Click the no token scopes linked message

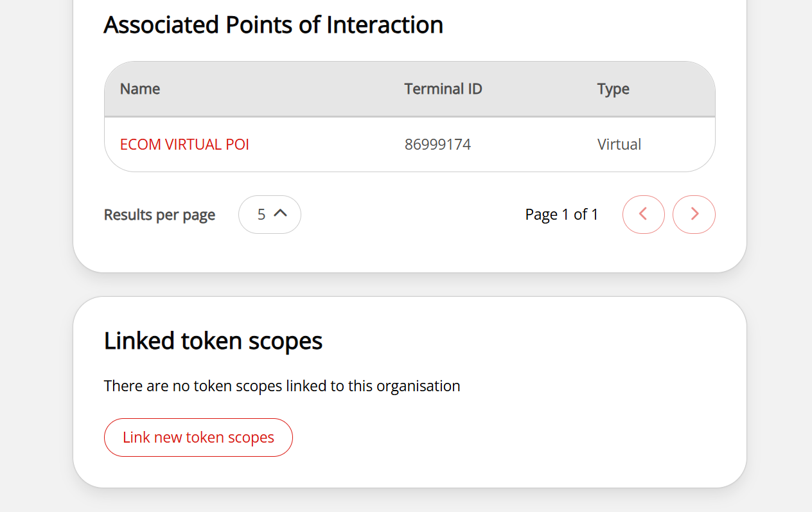[x=282, y=386]
